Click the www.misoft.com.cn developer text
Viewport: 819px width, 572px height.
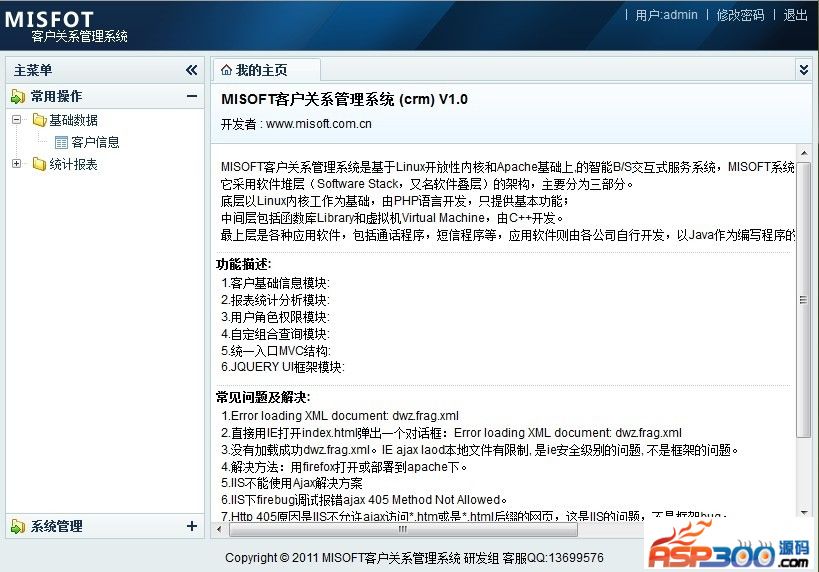(319, 124)
